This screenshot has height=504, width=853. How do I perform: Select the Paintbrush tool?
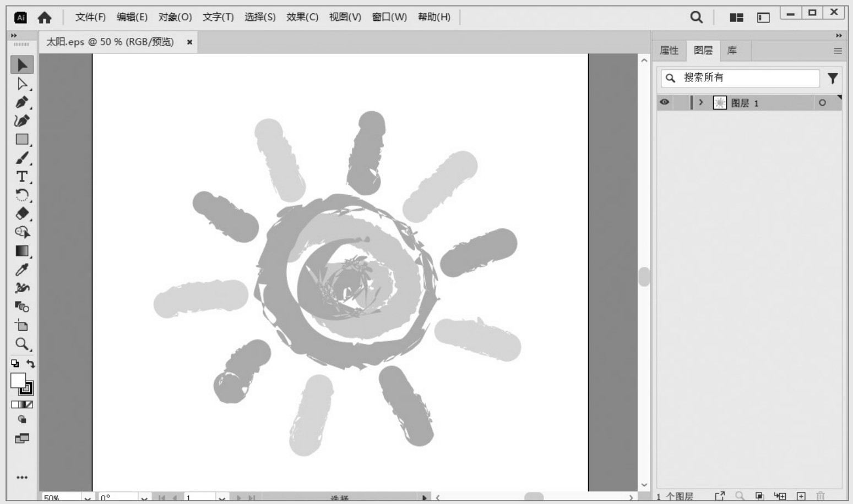(21, 158)
